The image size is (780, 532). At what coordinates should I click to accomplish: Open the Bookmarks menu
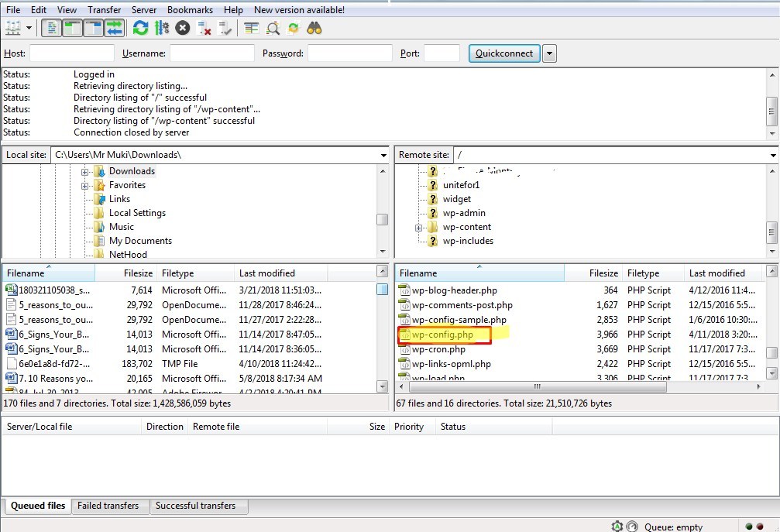pyautogui.click(x=190, y=9)
